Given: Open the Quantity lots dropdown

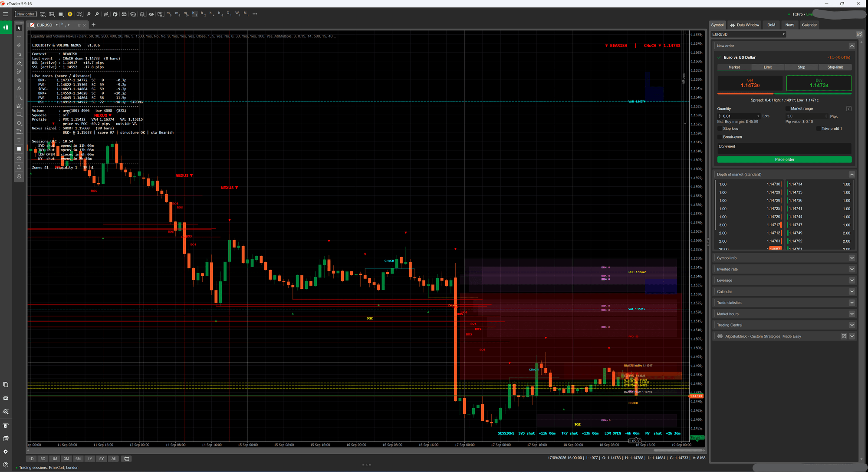Looking at the screenshot, I should (x=758, y=116).
